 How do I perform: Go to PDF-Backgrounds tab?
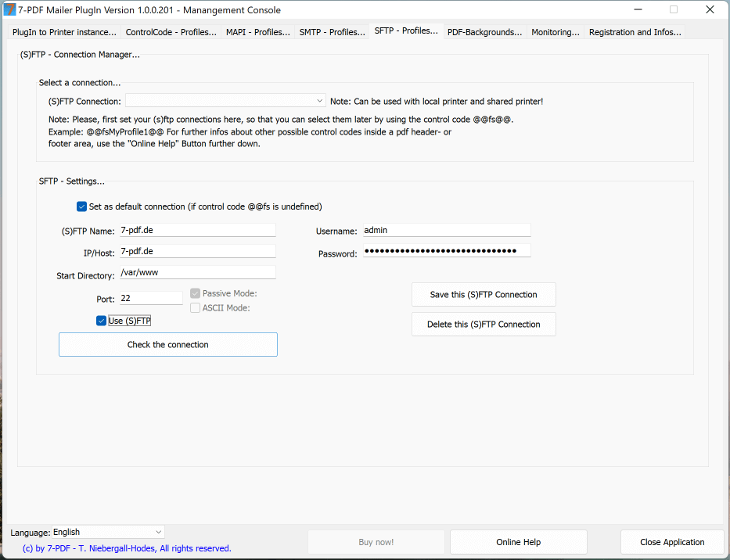[x=484, y=32]
